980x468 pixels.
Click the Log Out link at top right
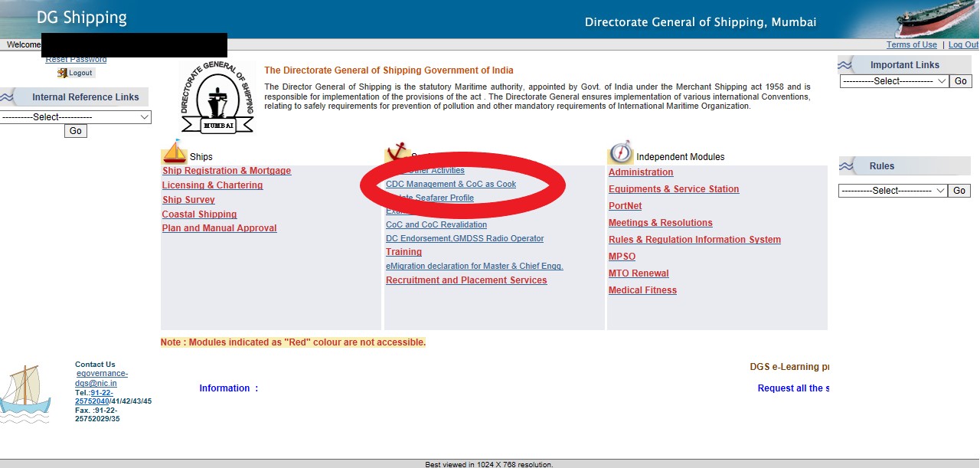(x=963, y=45)
